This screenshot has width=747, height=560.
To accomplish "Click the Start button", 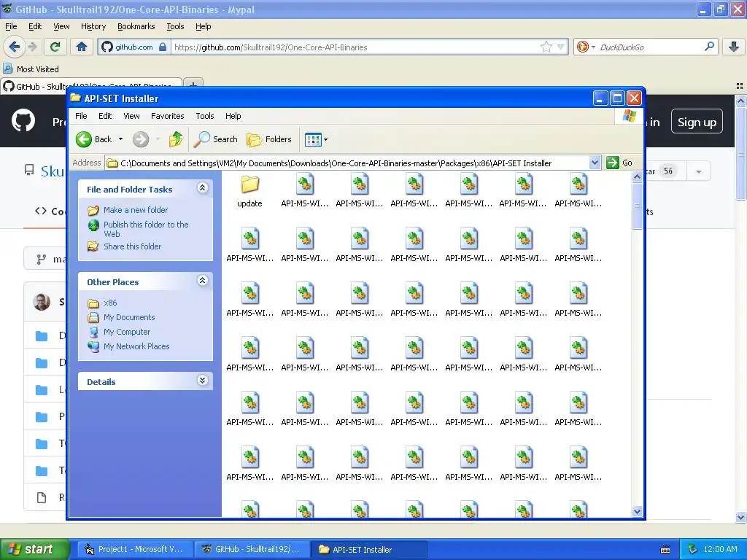I will (35, 549).
